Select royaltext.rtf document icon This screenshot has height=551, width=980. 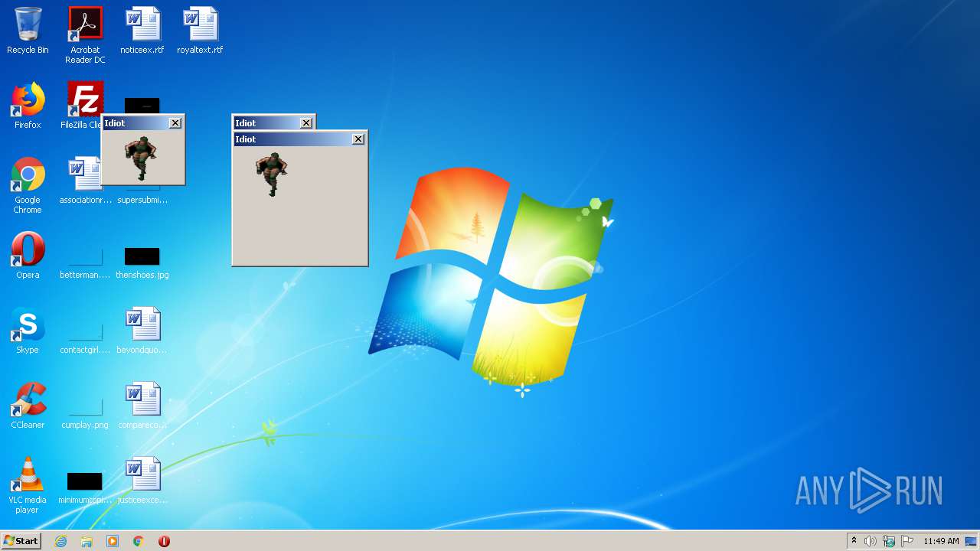pyautogui.click(x=200, y=31)
